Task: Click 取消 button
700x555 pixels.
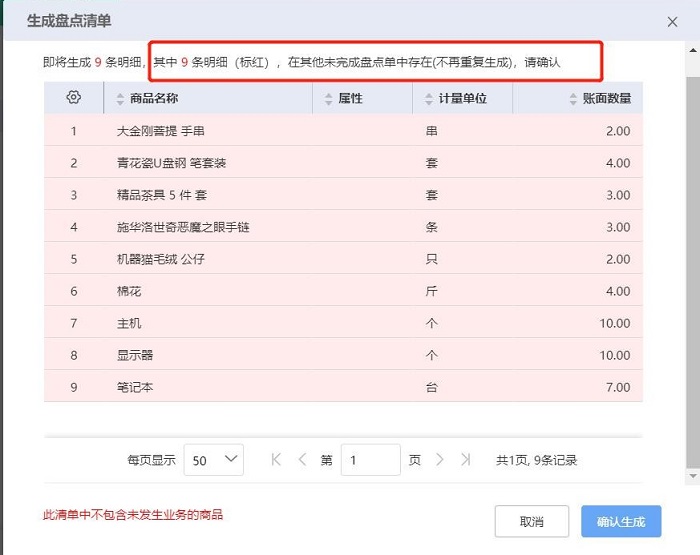Action: tap(532, 521)
